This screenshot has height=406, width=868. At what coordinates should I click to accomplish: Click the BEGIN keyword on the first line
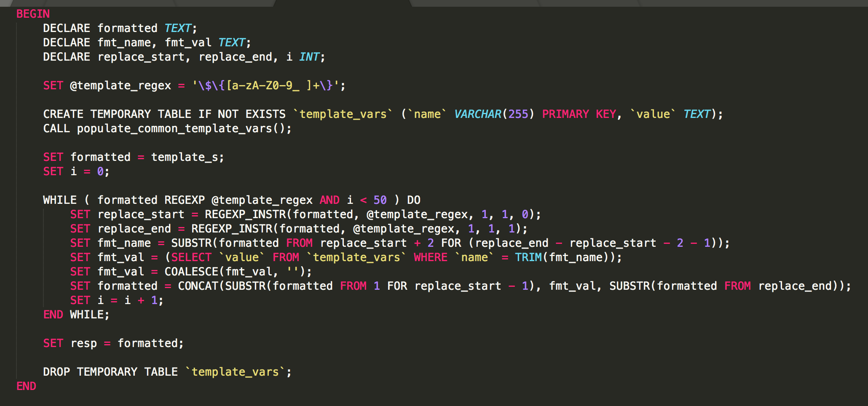[33, 14]
